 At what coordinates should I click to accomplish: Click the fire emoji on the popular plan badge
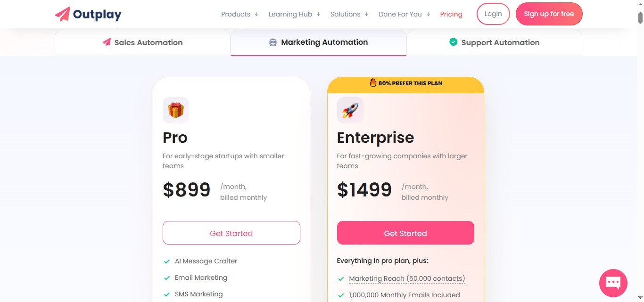point(373,83)
